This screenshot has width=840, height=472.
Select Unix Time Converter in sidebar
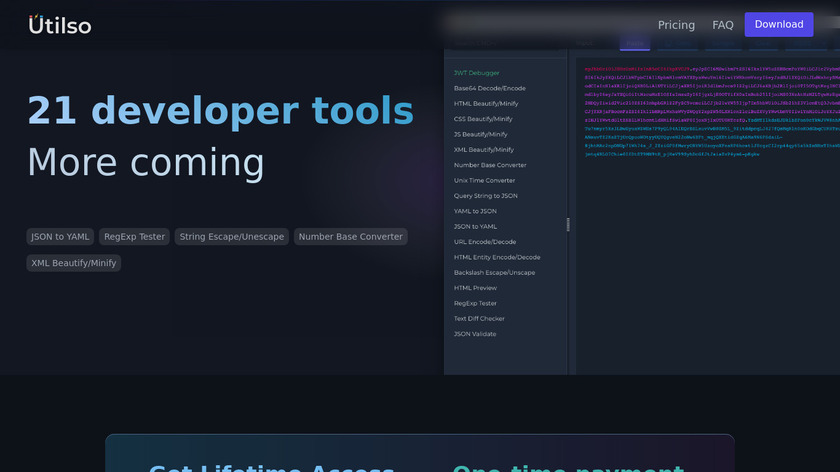coord(484,180)
